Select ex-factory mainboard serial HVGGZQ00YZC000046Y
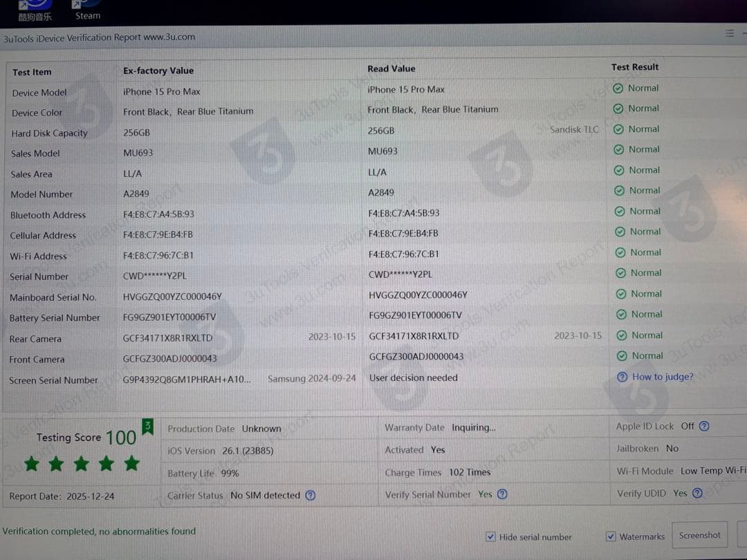 172,297
